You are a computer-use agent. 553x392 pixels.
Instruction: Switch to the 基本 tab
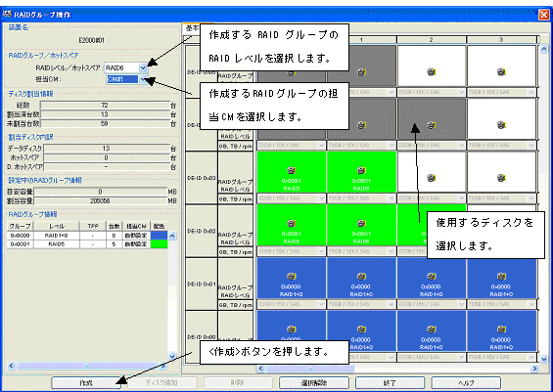[x=192, y=29]
